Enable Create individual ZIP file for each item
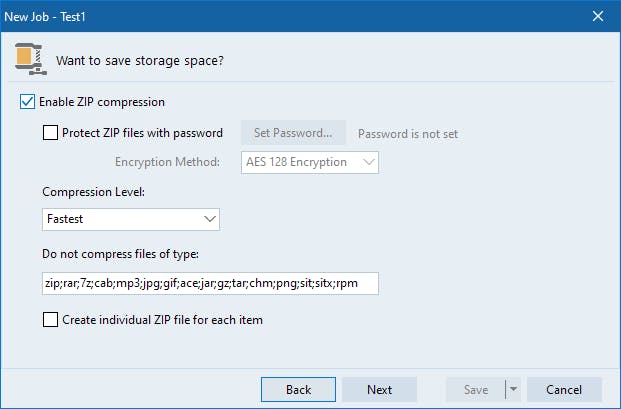This screenshot has height=409, width=621. pos(51,320)
